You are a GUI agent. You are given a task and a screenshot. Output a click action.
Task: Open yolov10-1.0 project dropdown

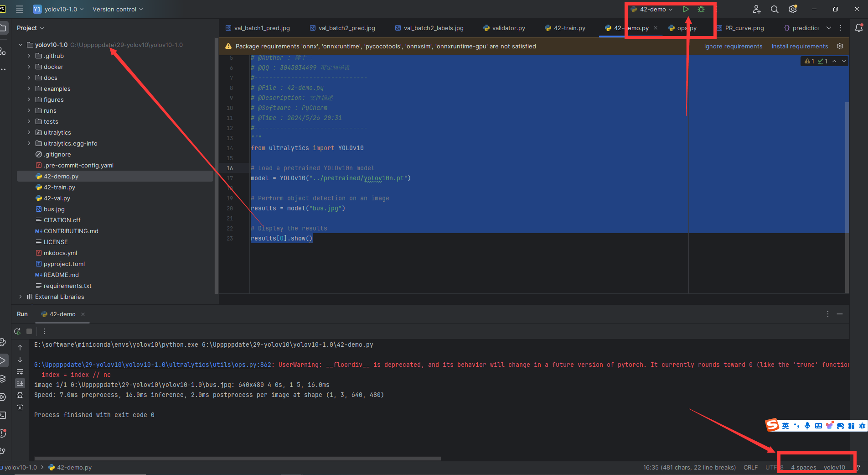coord(58,9)
